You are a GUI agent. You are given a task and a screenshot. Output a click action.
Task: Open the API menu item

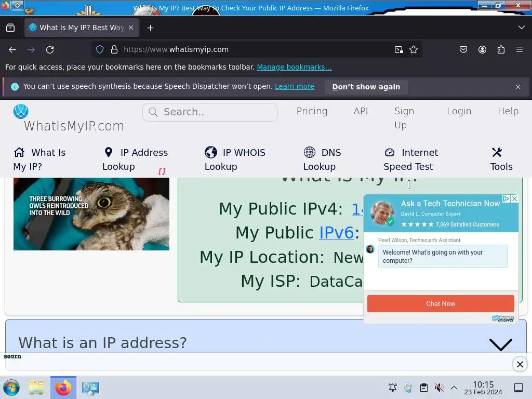pos(361,111)
